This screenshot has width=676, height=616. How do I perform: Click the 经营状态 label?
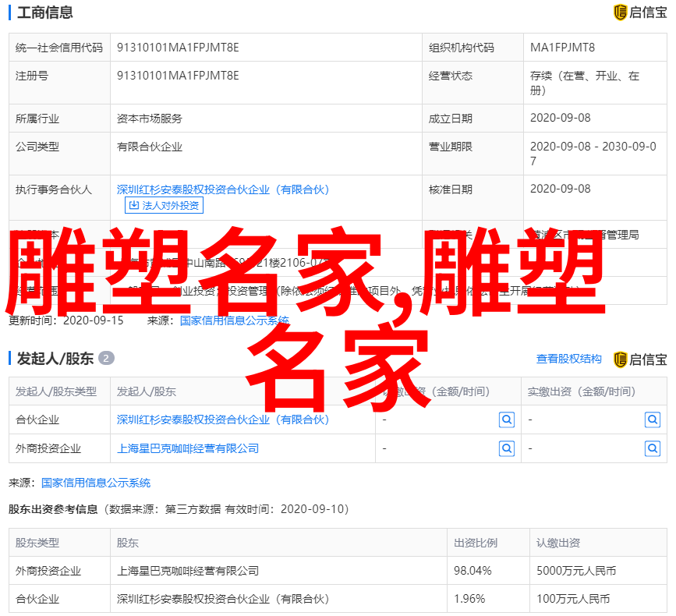451,76
